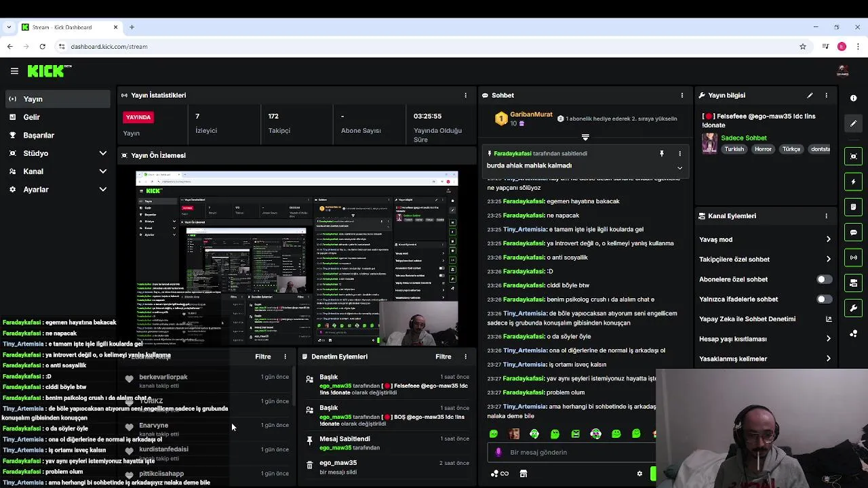
Task: Click follower name berkevarliorpak in the activity feed
Action: point(163,377)
